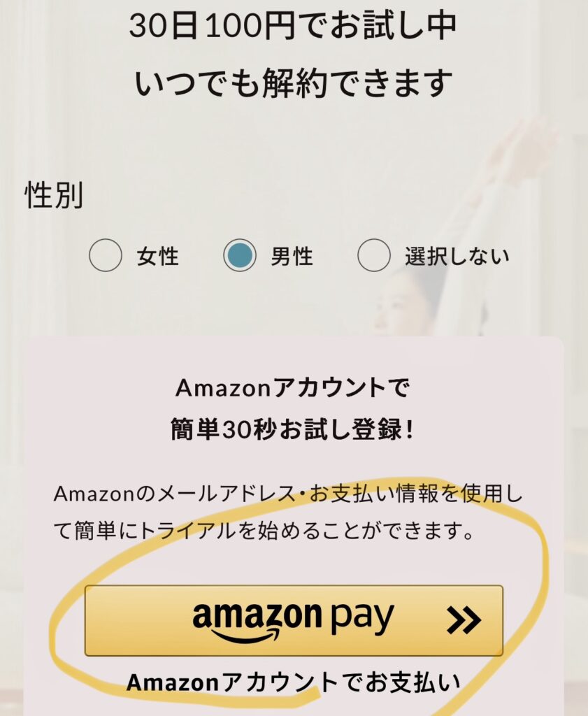Click the double chevron arrow icon
Image resolution: width=588 pixels, height=716 pixels.
click(464, 621)
